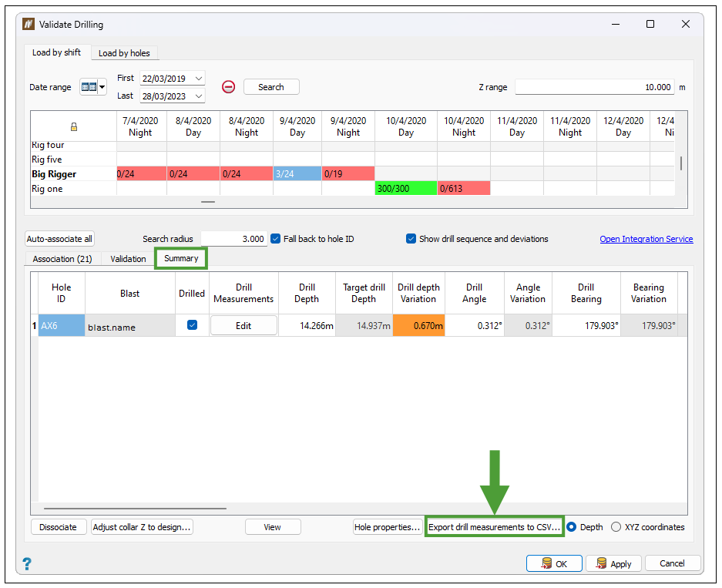The image size is (722, 588).
Task: Uncheck the Drilled checkbox for AX6
Action: point(192,325)
